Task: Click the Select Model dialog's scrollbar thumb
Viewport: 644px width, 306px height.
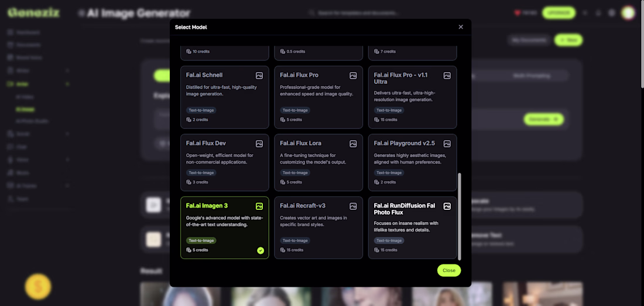Action: [x=460, y=216]
